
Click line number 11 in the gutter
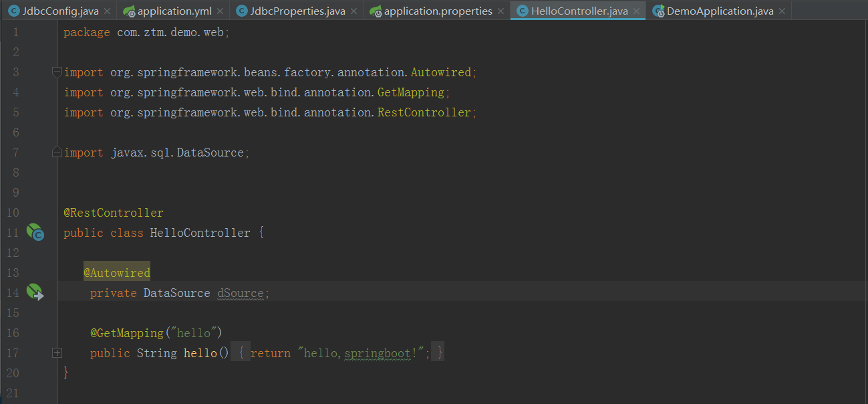click(x=12, y=233)
